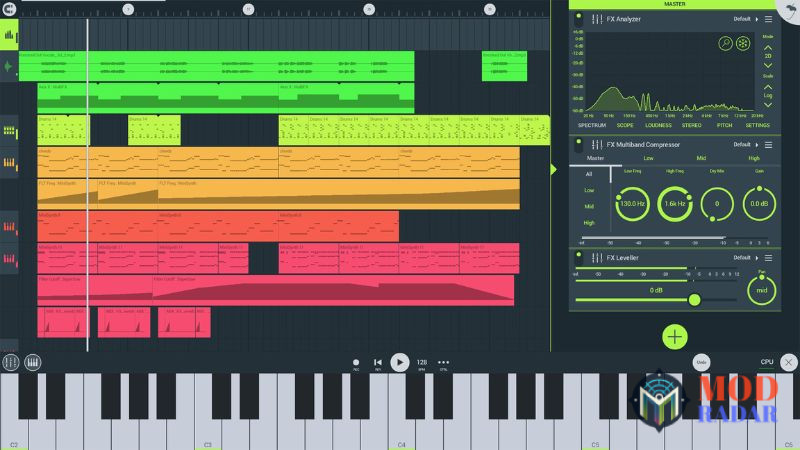
Task: Add a new effect with plus button
Action: click(674, 337)
